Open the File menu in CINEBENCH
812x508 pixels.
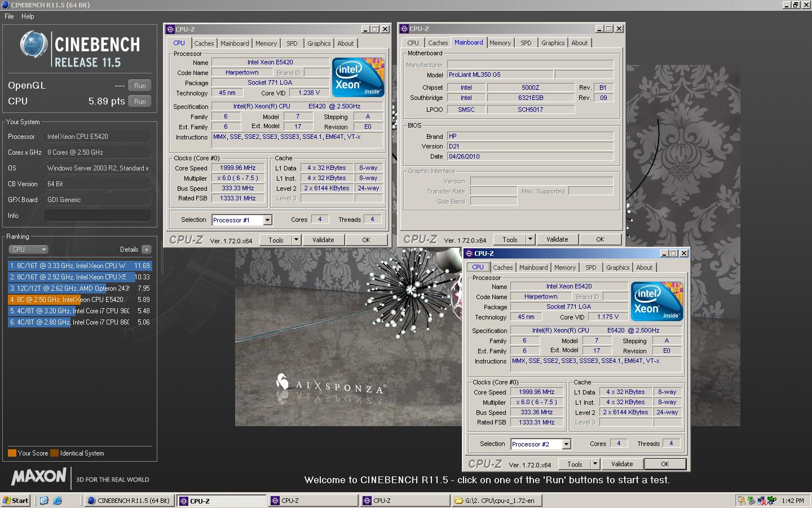coord(9,16)
